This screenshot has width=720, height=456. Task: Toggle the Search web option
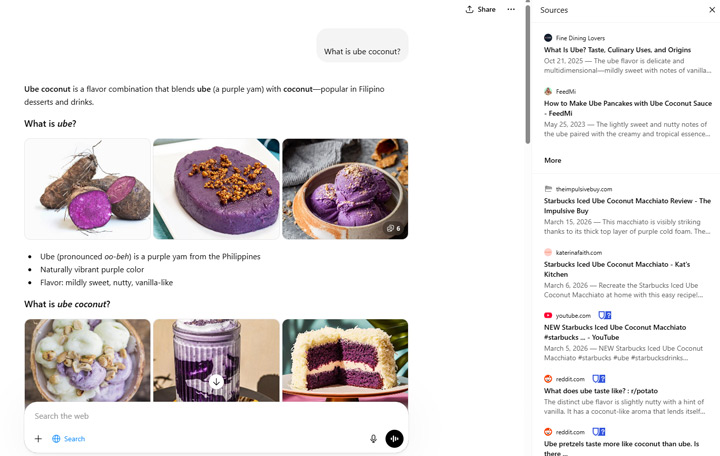69,439
